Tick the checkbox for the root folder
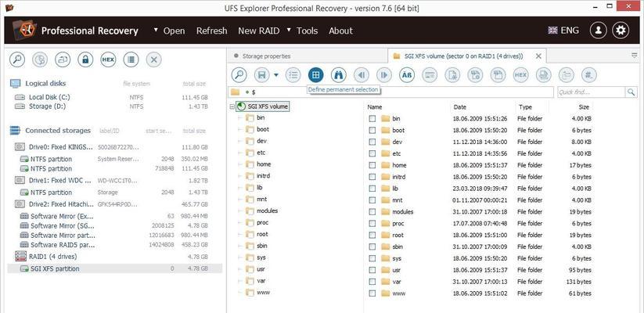This screenshot has width=644, height=313. [372, 236]
